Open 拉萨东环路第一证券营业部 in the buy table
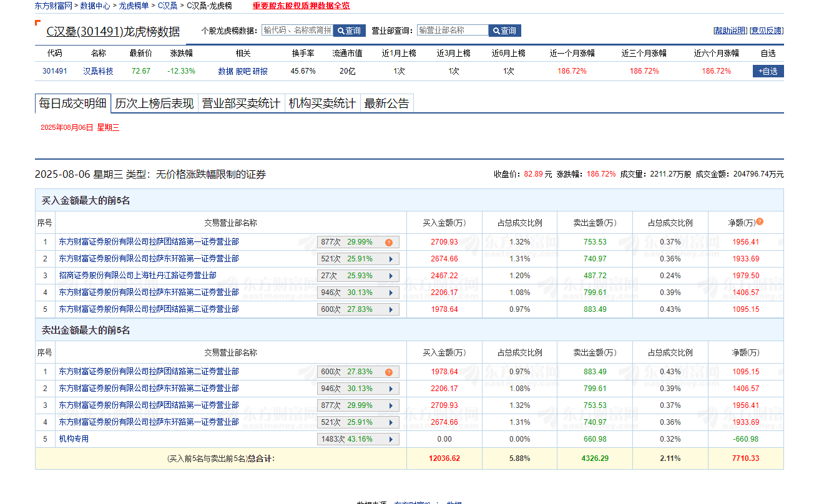814x504 pixels. click(149, 259)
